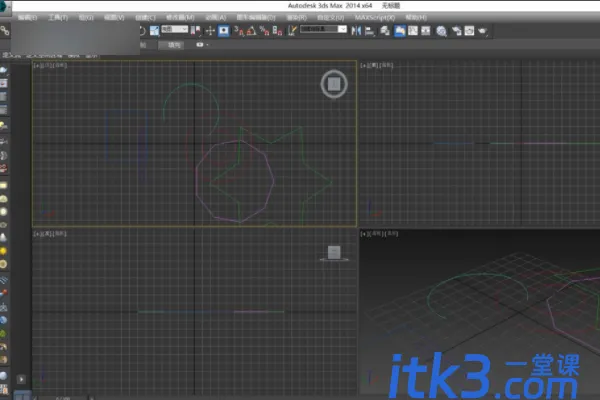Click the teapot icon atop the left toolbar
Screen dimensions: 600x400
pos(3,70)
